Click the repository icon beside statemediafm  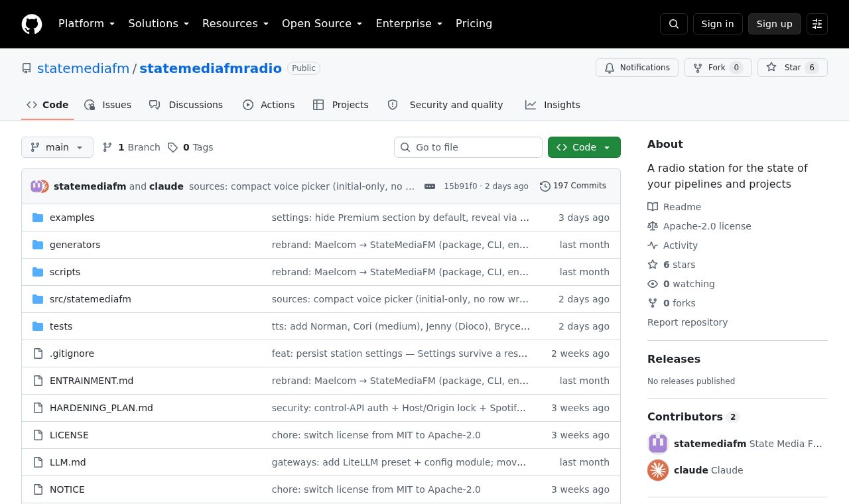[x=27, y=68]
